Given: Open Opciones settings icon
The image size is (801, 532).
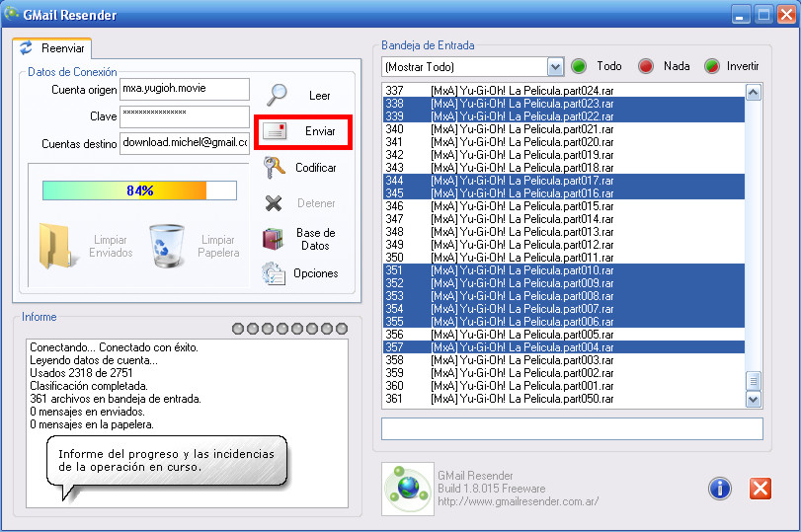Looking at the screenshot, I should pyautogui.click(x=274, y=273).
